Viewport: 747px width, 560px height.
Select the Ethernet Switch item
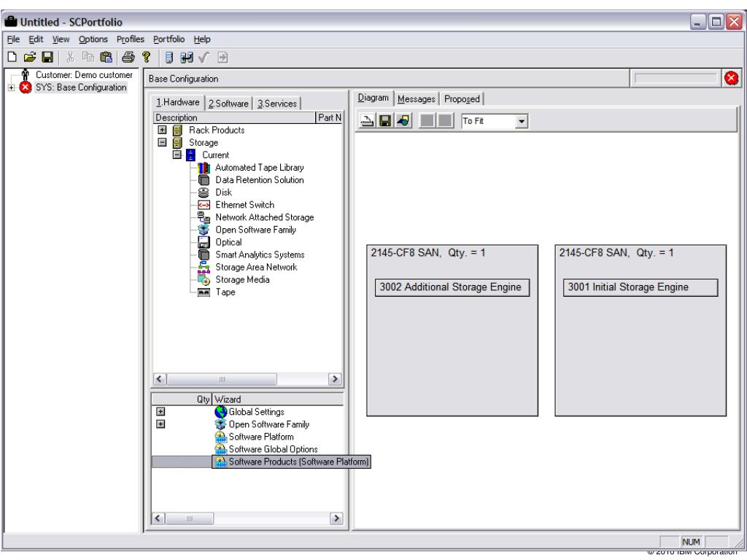tap(244, 205)
